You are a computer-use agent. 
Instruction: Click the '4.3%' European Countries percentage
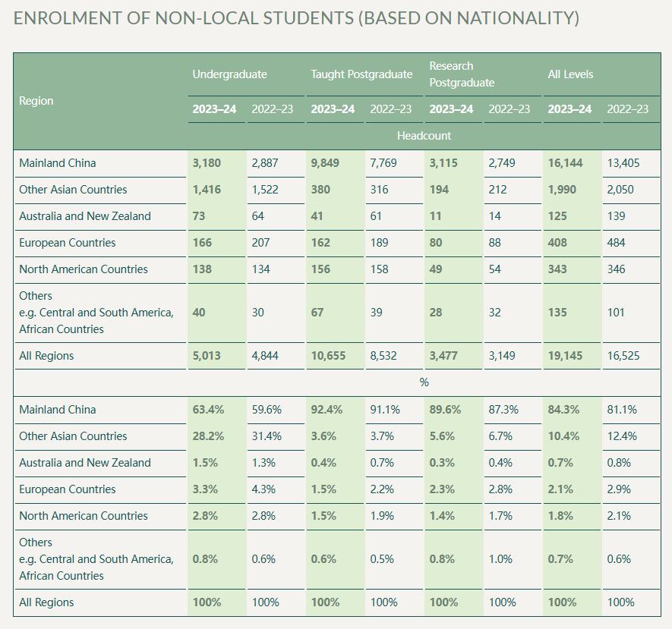263,489
